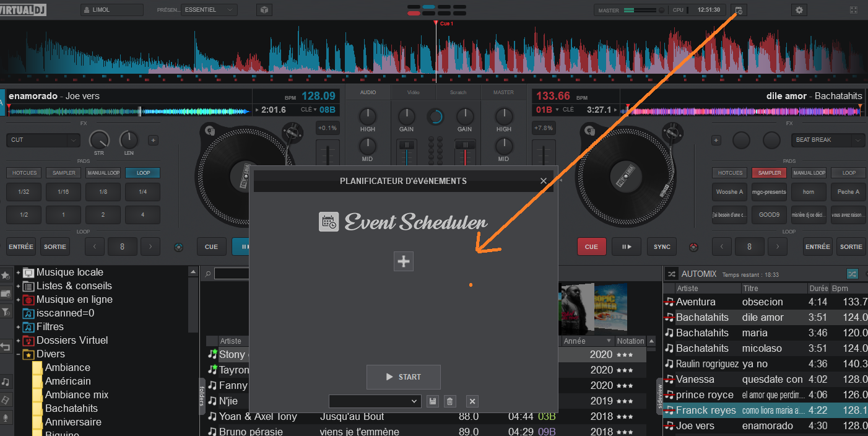This screenshot has width=868, height=436.
Task: Click the cube icon next to the Essentiel layout
Action: (264, 10)
